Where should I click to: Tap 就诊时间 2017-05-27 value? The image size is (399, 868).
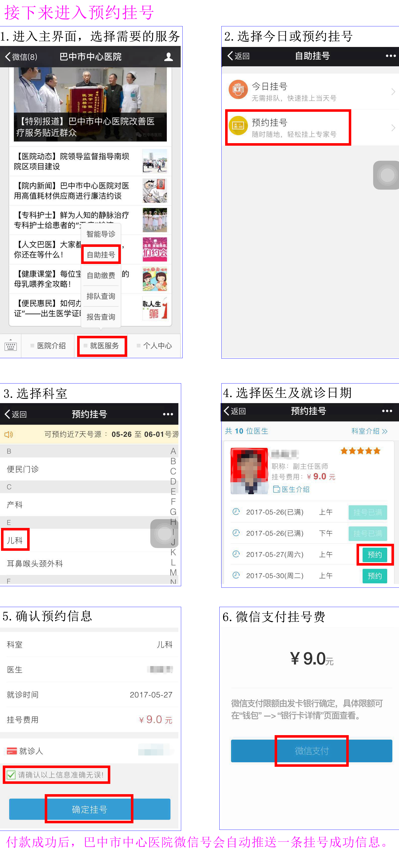click(151, 695)
